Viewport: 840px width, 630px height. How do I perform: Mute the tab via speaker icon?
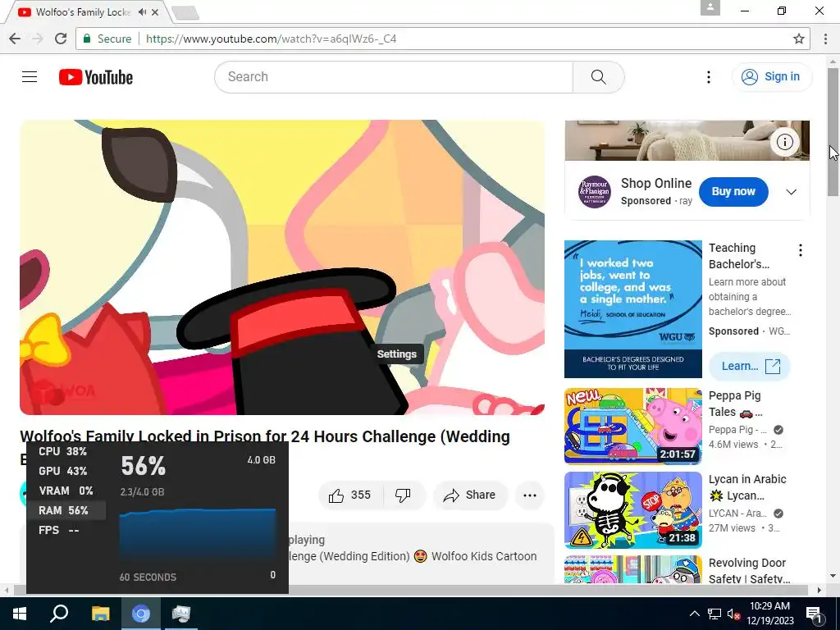point(142,11)
